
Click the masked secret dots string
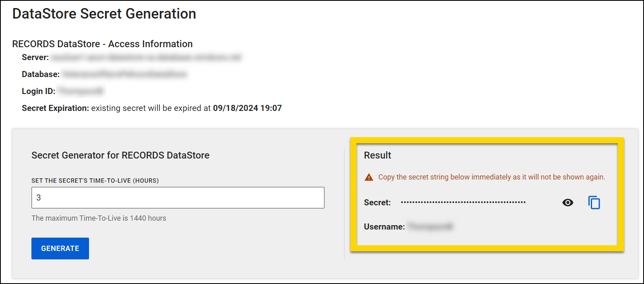click(x=463, y=202)
